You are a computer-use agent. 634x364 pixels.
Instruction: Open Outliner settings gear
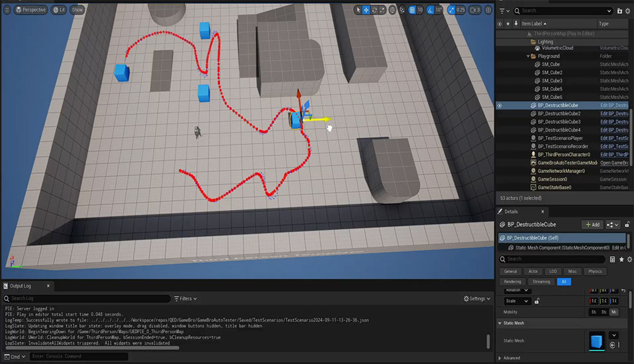tap(628, 11)
